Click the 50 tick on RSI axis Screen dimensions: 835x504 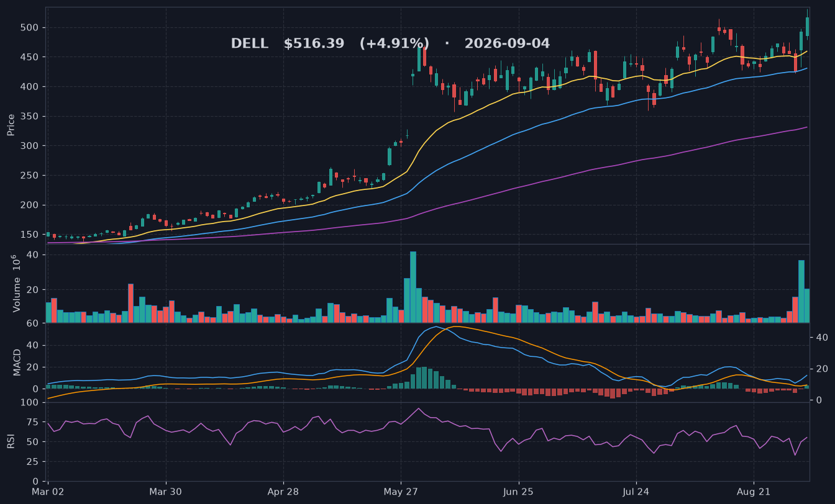[x=34, y=442]
